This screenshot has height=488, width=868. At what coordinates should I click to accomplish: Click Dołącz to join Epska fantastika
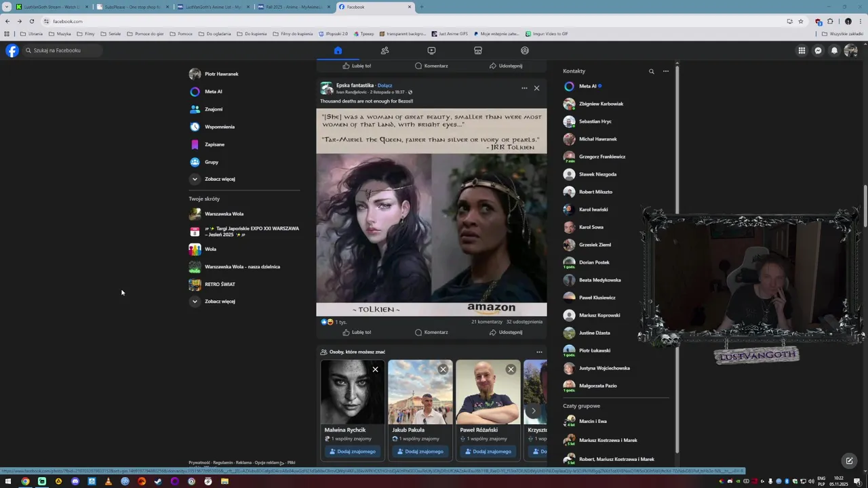point(384,85)
